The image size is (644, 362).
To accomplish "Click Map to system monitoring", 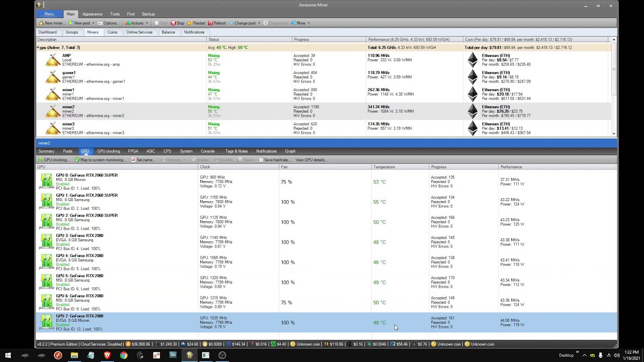I will [100, 160].
